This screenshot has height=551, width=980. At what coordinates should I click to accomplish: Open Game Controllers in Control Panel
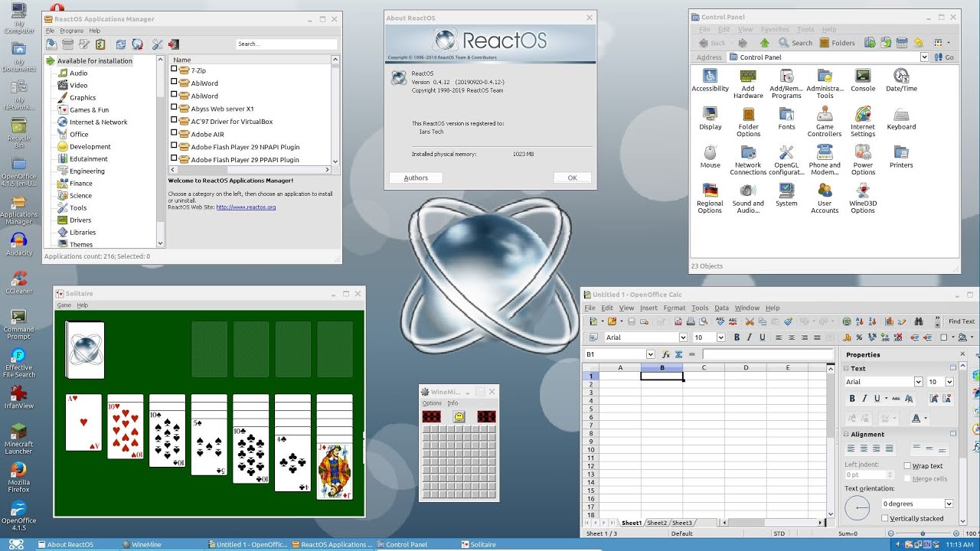(825, 122)
